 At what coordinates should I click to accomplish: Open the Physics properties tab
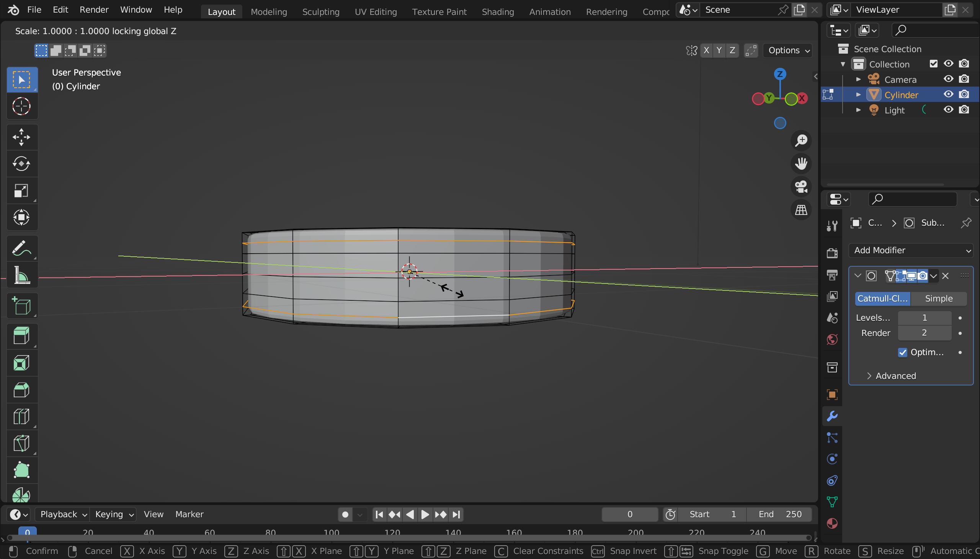pyautogui.click(x=832, y=459)
